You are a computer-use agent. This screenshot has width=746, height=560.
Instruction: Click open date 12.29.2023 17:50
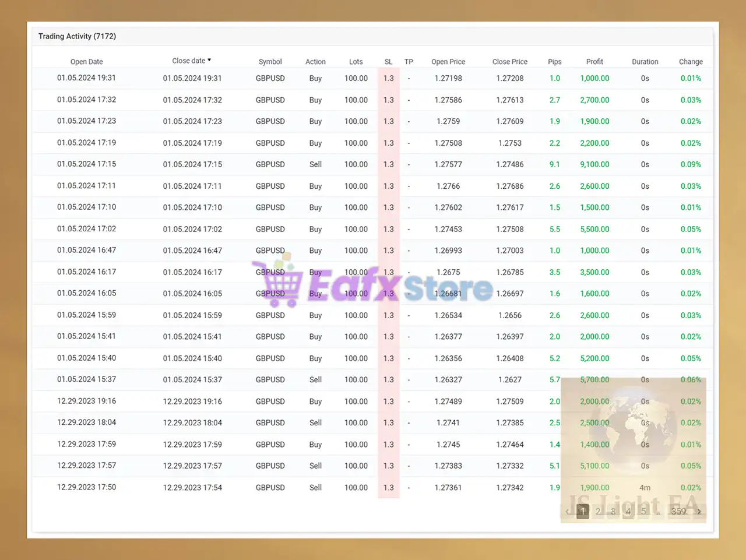pyautogui.click(x=86, y=487)
